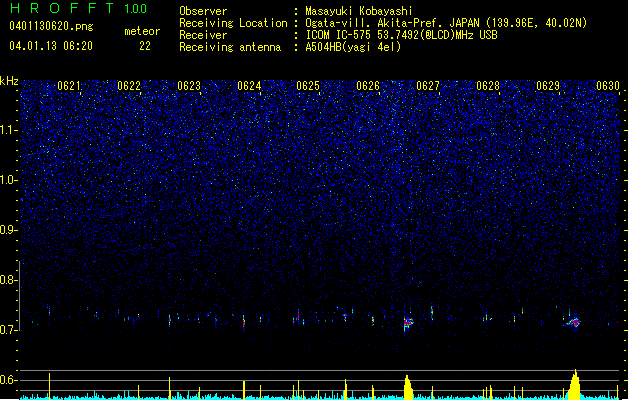Screen dimensions: 629x400
Task: Click time marker 0625
Action: [x=308, y=86]
